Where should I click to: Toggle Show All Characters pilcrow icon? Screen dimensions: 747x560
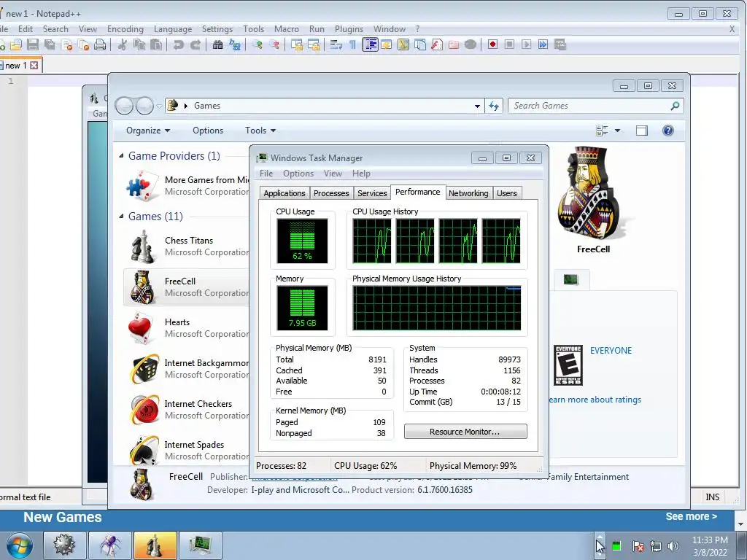[x=352, y=44]
